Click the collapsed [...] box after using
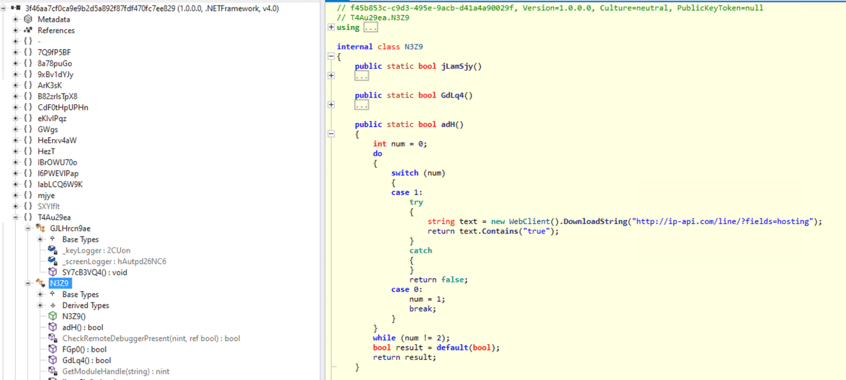 point(371,27)
